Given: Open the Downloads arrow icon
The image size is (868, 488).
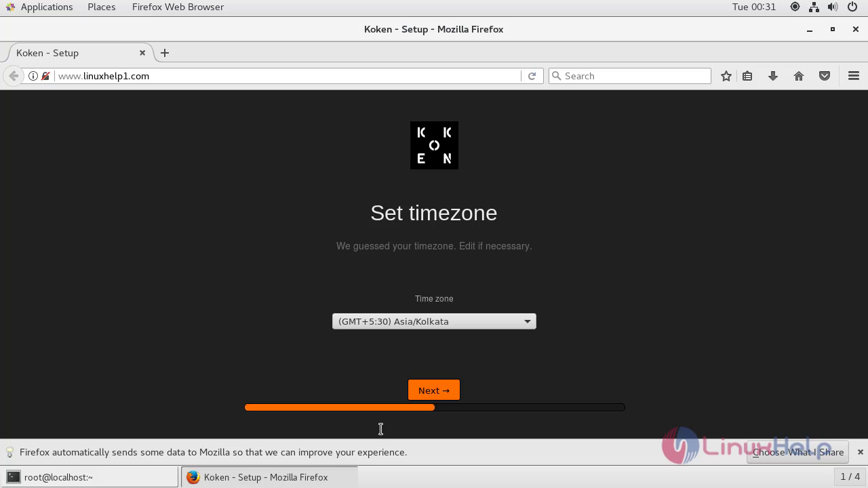Looking at the screenshot, I should (x=773, y=76).
